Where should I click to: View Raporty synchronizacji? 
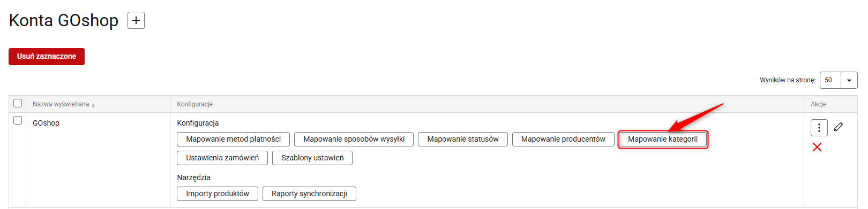[x=309, y=193]
